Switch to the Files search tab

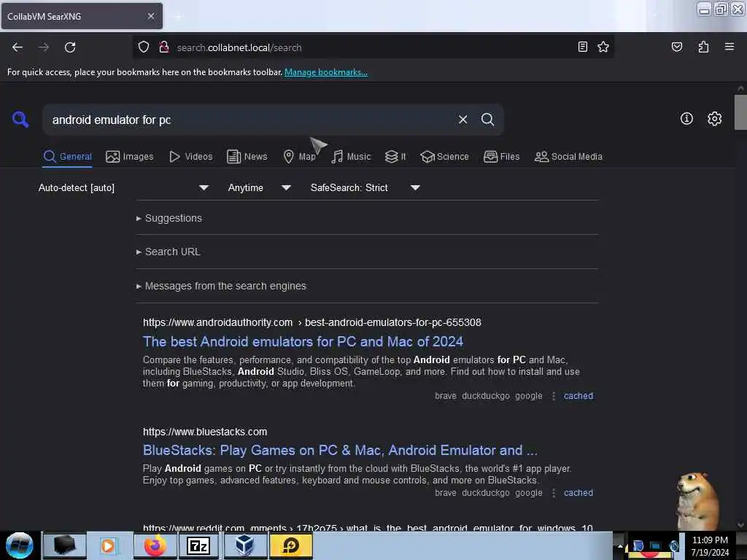click(x=502, y=157)
